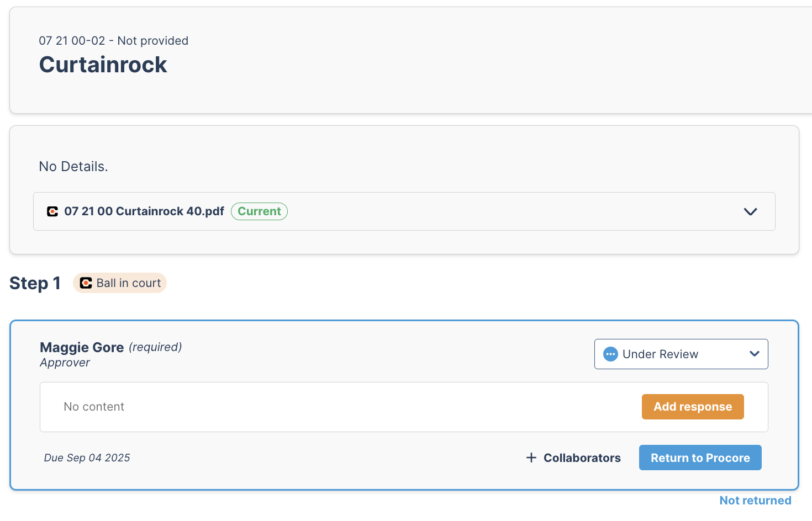Click the Return to Procore button
This screenshot has width=812, height=521.
point(700,458)
